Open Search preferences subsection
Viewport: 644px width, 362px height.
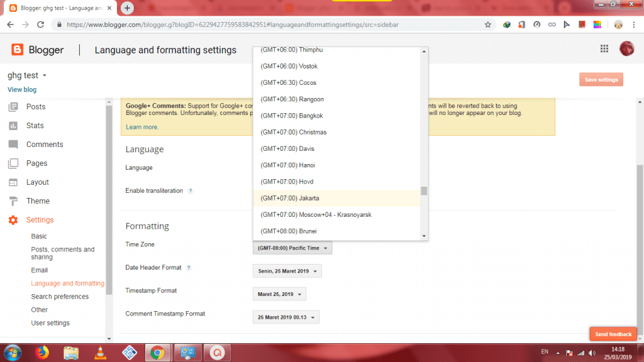[60, 297]
